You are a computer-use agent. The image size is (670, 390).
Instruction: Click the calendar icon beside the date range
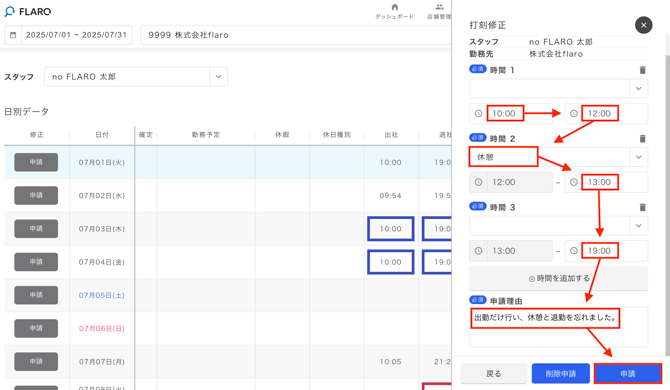pos(13,35)
